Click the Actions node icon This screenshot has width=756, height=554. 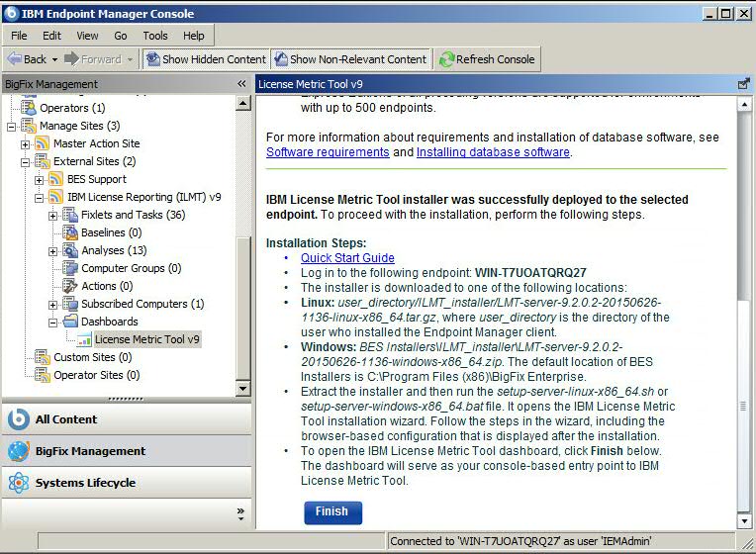pos(70,286)
